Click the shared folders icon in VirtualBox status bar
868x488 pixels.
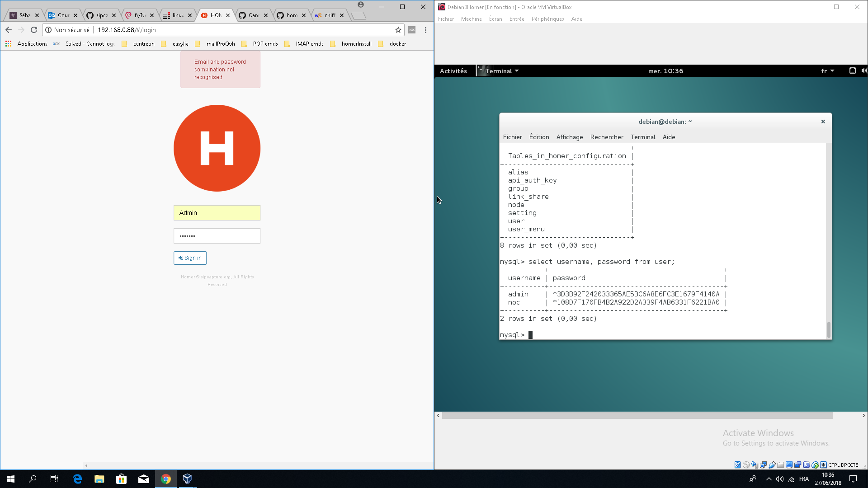[x=781, y=465]
